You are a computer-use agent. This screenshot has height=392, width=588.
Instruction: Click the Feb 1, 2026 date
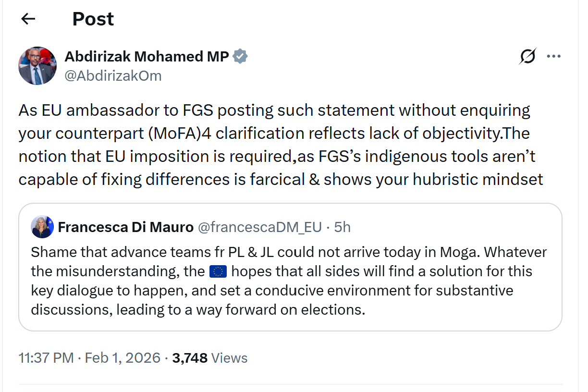point(122,358)
